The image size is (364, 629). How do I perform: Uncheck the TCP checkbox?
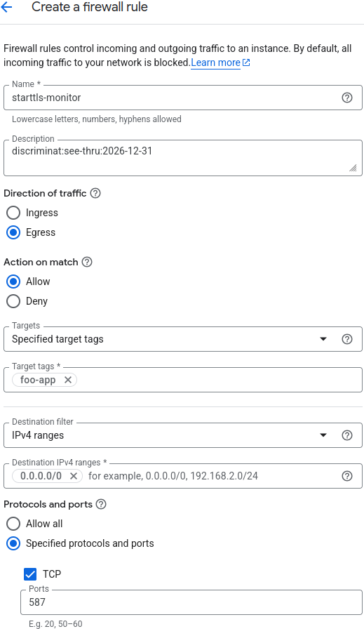30,574
